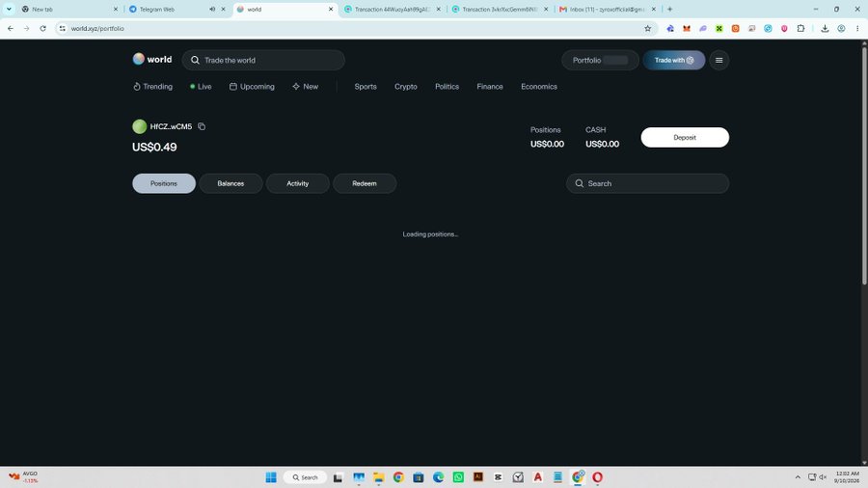Open the orange clock extension icon
Image resolution: width=868 pixels, height=488 pixels.
coord(735,28)
